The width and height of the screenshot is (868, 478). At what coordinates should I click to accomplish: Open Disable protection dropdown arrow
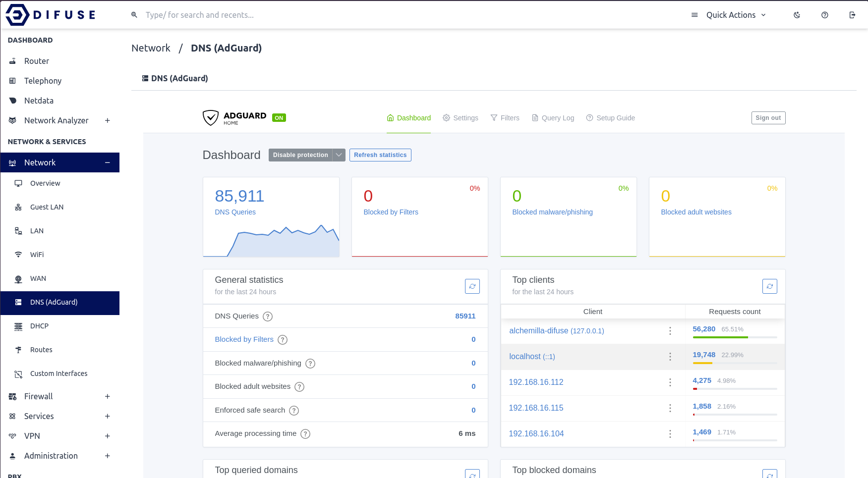(x=339, y=155)
